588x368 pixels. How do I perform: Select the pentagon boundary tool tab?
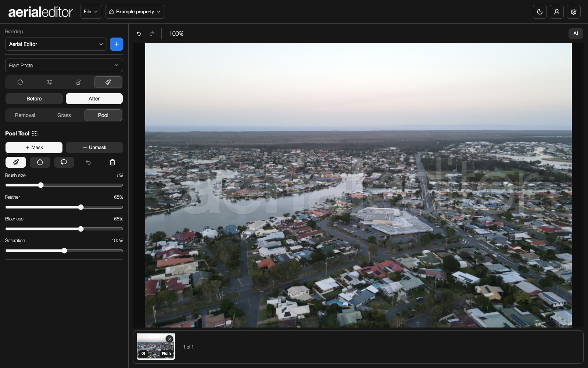20,82
